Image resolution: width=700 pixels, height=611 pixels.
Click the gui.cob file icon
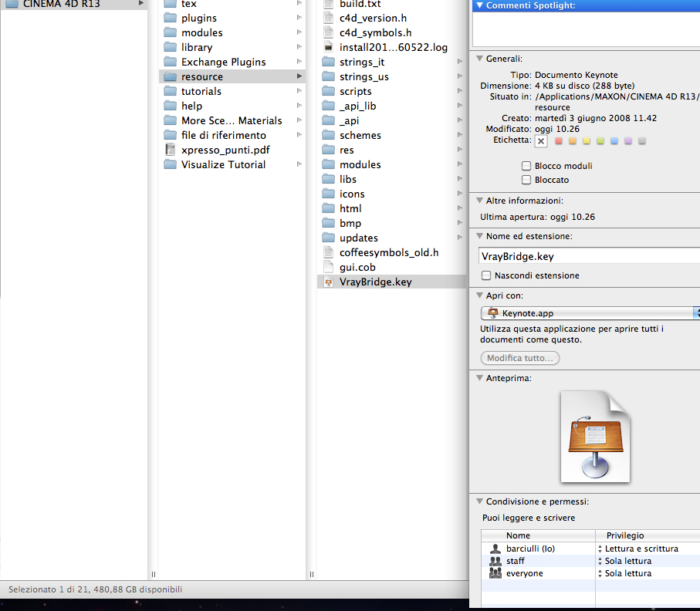(329, 268)
